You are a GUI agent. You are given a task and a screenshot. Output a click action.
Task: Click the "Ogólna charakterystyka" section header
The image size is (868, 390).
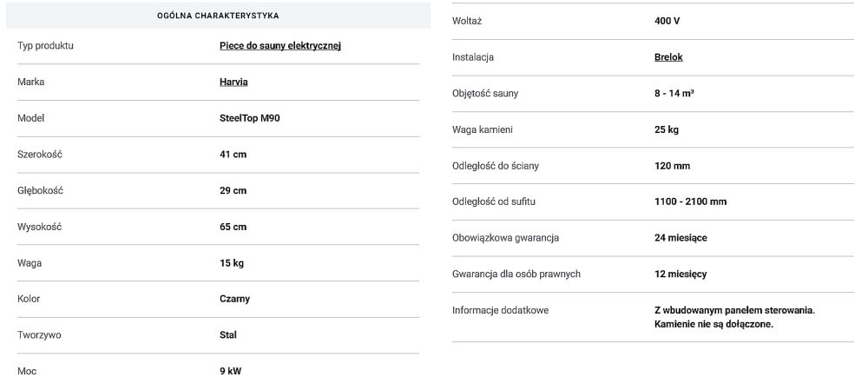pos(218,16)
